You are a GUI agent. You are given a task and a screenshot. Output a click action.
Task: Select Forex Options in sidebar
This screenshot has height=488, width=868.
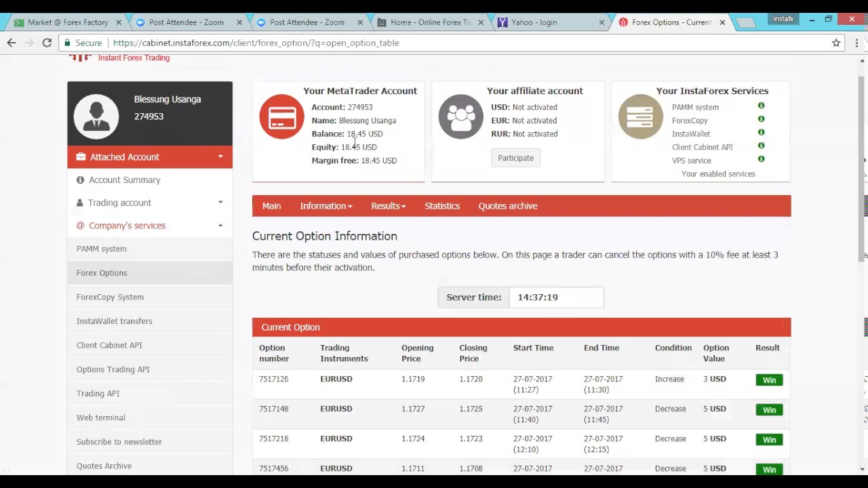coord(102,273)
